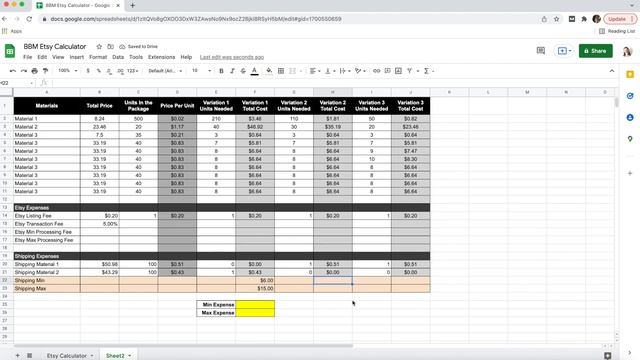Screen dimensions: 640x360
Task: Click the 'Last edit was seconds ago' link
Action: pos(232,57)
